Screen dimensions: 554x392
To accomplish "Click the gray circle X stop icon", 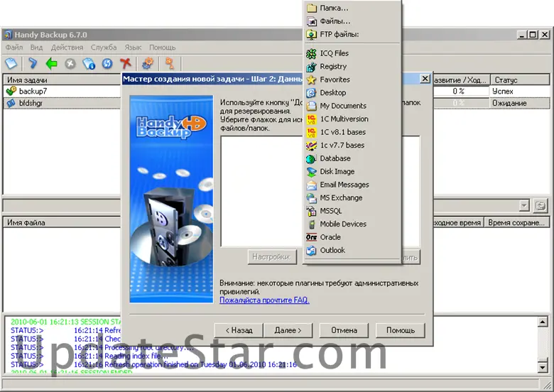I will (x=70, y=64).
